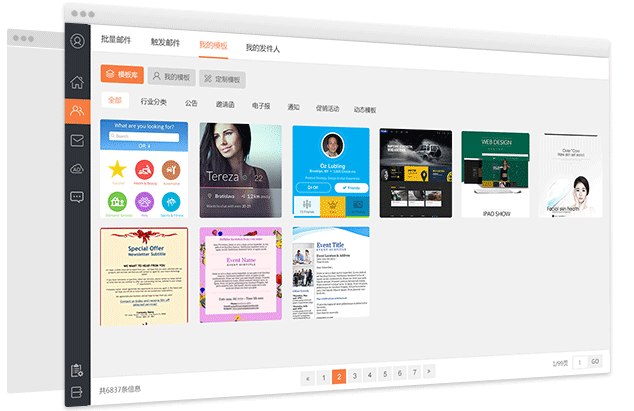The width and height of the screenshot is (634, 411).
Task: Filter templates by 通知
Action: click(x=294, y=107)
